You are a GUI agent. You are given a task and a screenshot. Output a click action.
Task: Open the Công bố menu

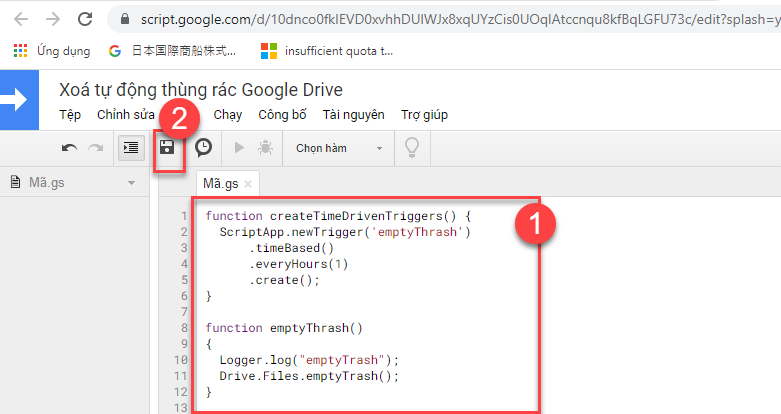coord(282,115)
